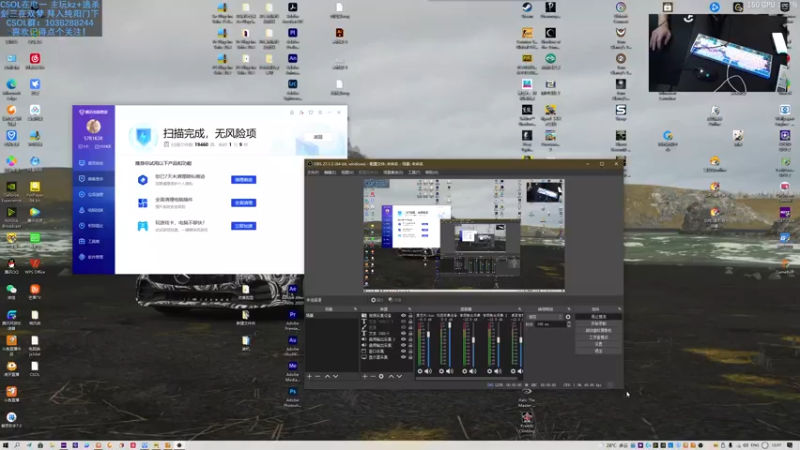This screenshot has width=800, height=450.
Task: Open 软件管理 in PC Manager sidebar
Action: (93, 257)
